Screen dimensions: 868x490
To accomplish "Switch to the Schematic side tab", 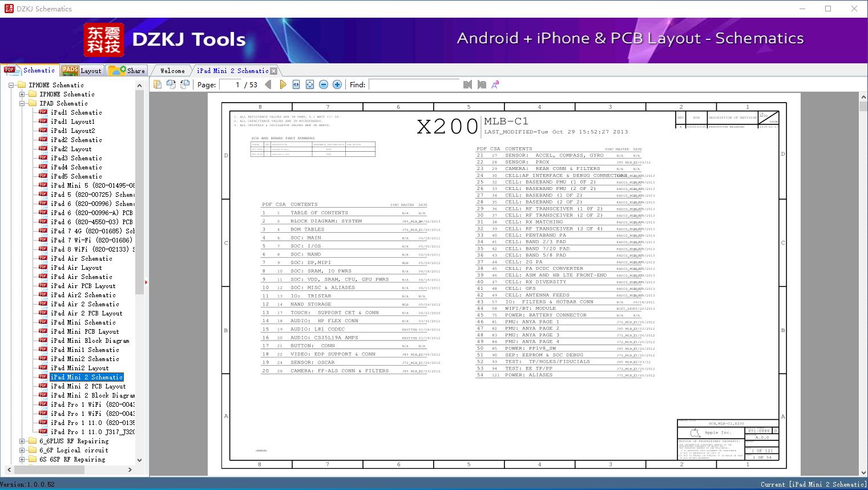I will click(x=30, y=70).
